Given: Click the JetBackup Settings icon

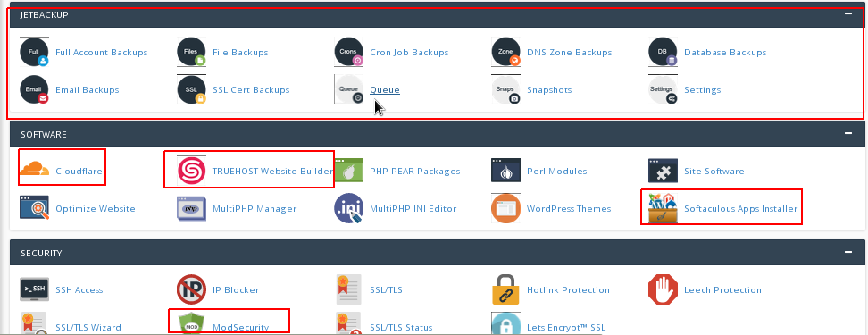Looking at the screenshot, I should 664,89.
